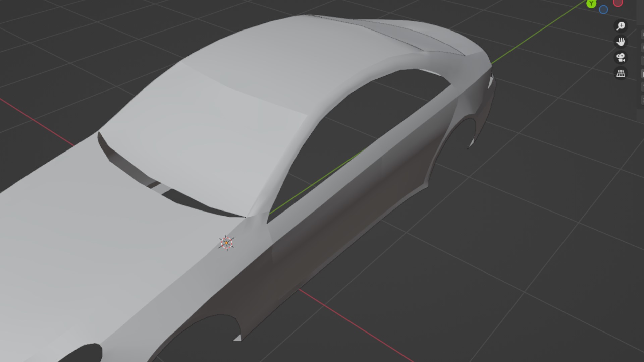The image size is (644, 362).
Task: Click the green Y axis gizmo ball
Action: [x=591, y=4]
